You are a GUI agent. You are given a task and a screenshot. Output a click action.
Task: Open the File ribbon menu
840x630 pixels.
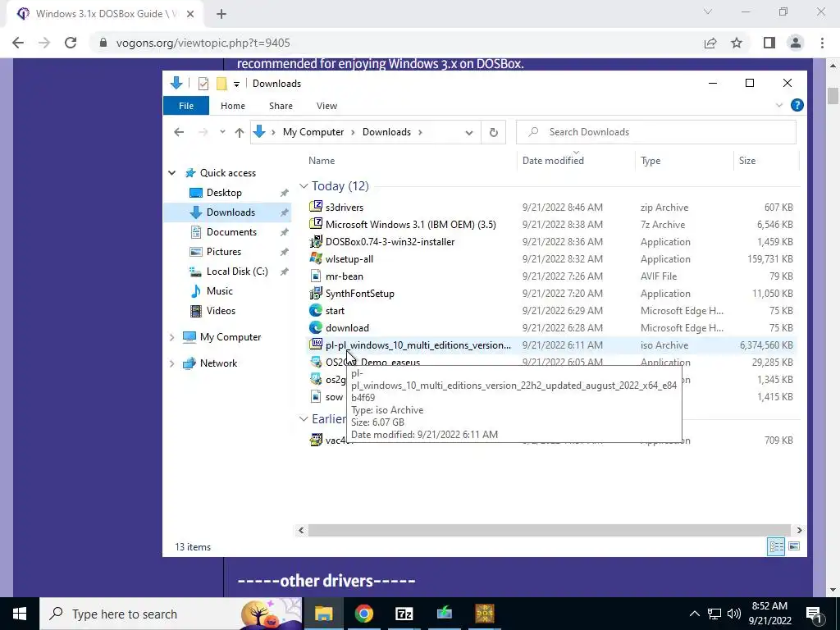[x=186, y=106]
